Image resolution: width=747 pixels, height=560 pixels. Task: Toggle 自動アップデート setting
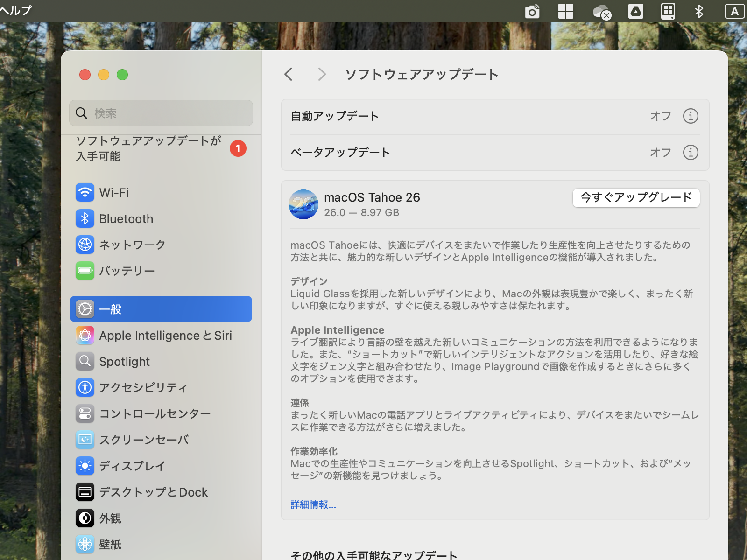(660, 116)
